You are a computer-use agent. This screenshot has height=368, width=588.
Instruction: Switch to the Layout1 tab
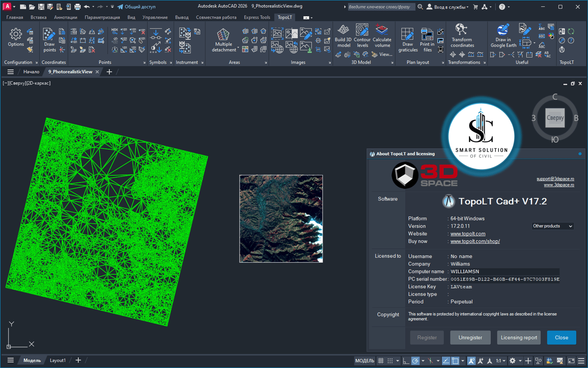(x=58, y=361)
